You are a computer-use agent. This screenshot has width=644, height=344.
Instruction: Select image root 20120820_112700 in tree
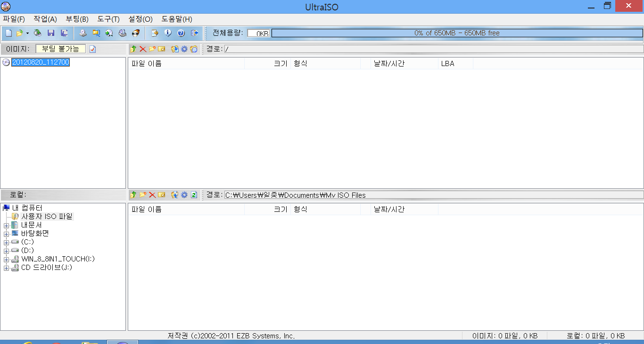(x=41, y=62)
